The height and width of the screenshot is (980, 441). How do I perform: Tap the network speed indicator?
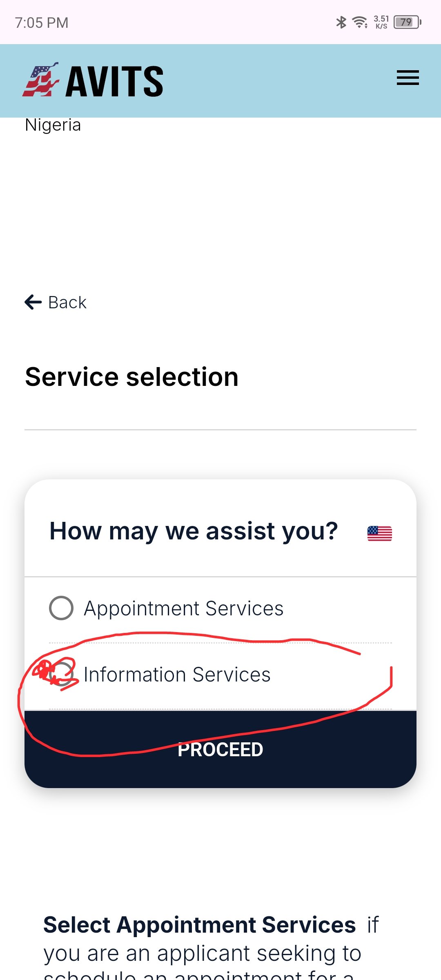(381, 22)
